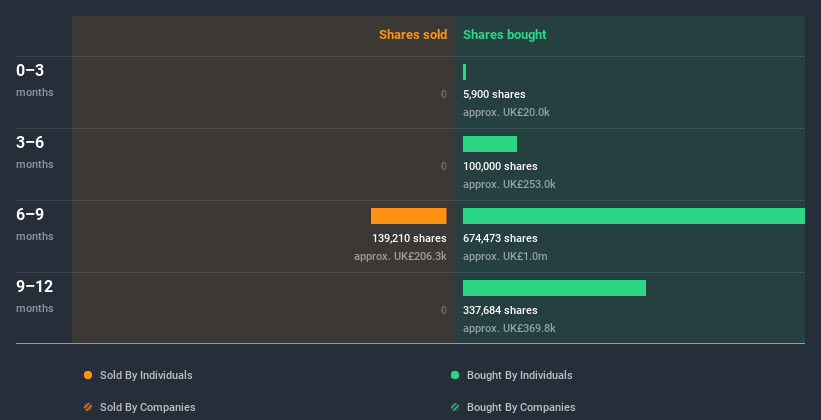Click the striped Bought By Companies legend icon
The height and width of the screenshot is (420, 821).
[455, 407]
